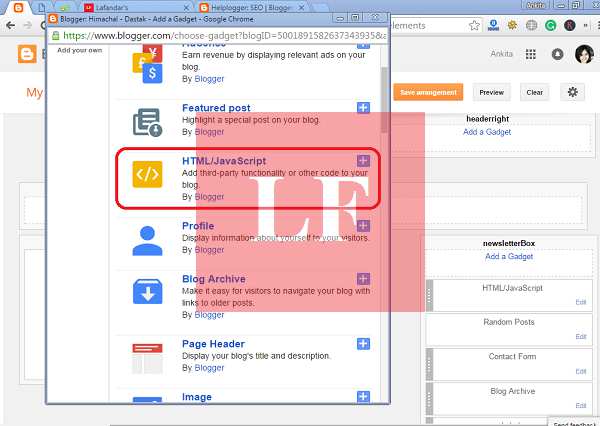This screenshot has height=426, width=600.
Task: Click the Send feedback button
Action: [x=574, y=423]
